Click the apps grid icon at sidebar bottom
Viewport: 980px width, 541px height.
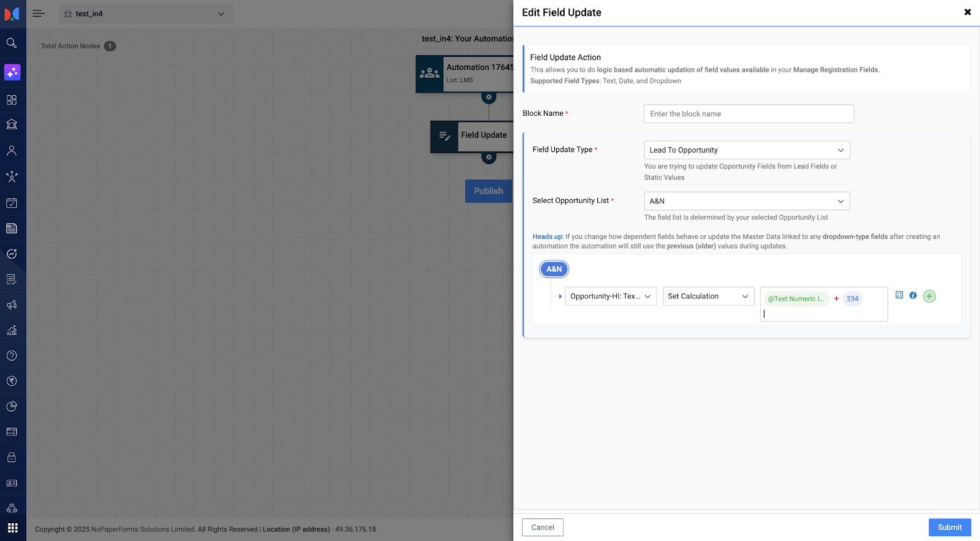pyautogui.click(x=12, y=528)
